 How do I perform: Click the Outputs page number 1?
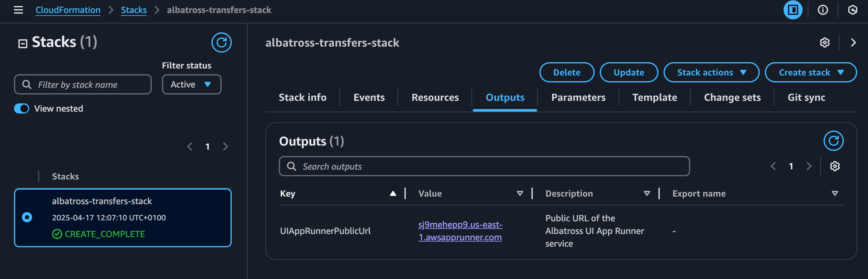pyautogui.click(x=791, y=166)
